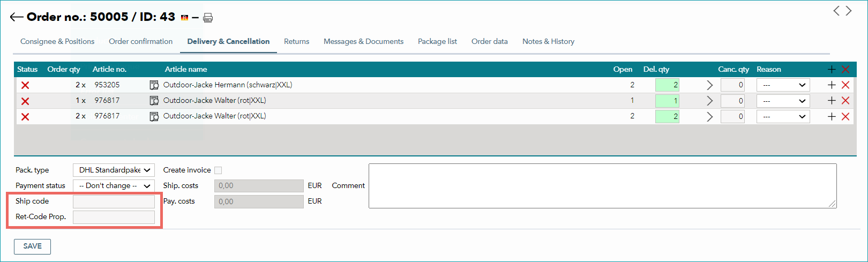Viewport: 868px width, 262px height.
Task: Open the Payment status dropdown
Action: tap(114, 185)
